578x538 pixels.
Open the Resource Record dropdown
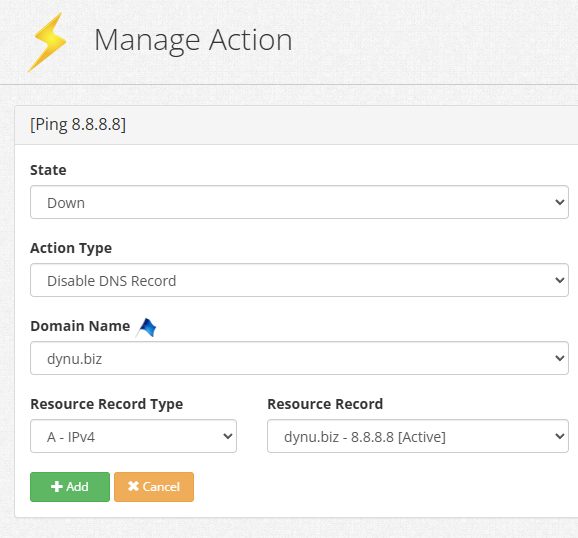click(418, 436)
